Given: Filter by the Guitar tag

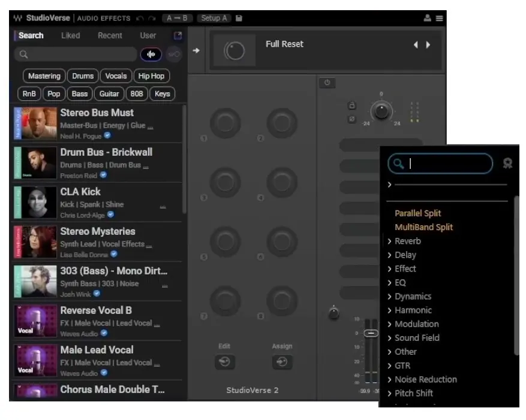Looking at the screenshot, I should pyautogui.click(x=109, y=94).
